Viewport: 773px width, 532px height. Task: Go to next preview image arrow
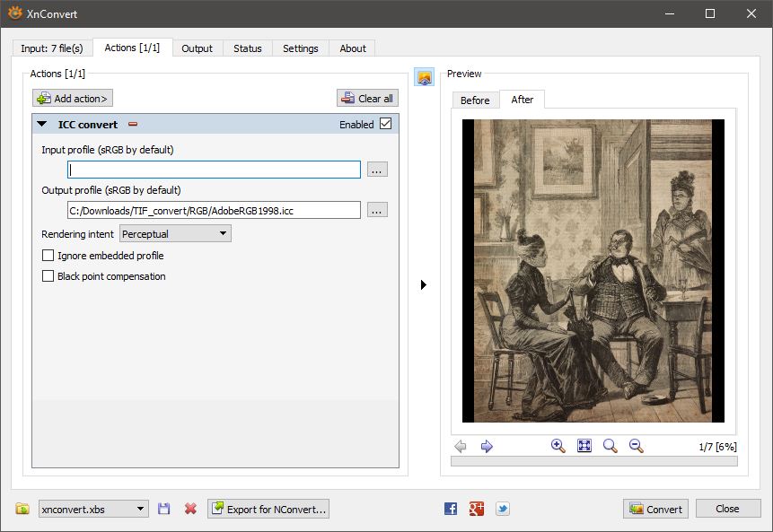point(487,446)
